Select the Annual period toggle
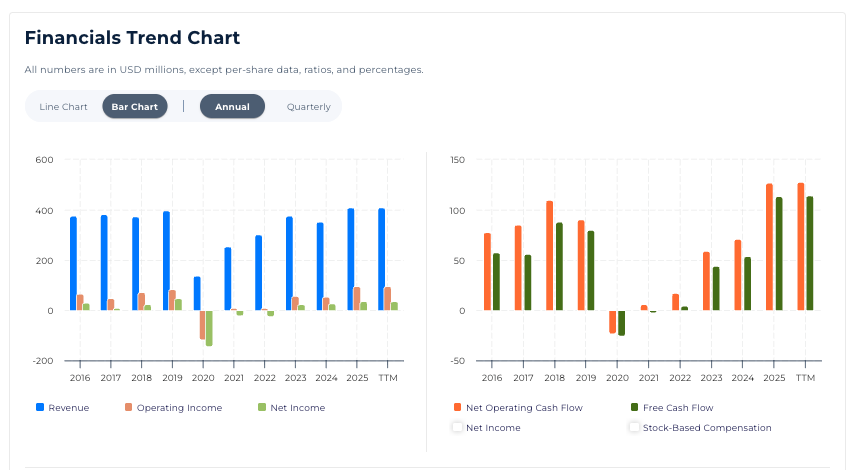This screenshot has width=863, height=470. (232, 107)
